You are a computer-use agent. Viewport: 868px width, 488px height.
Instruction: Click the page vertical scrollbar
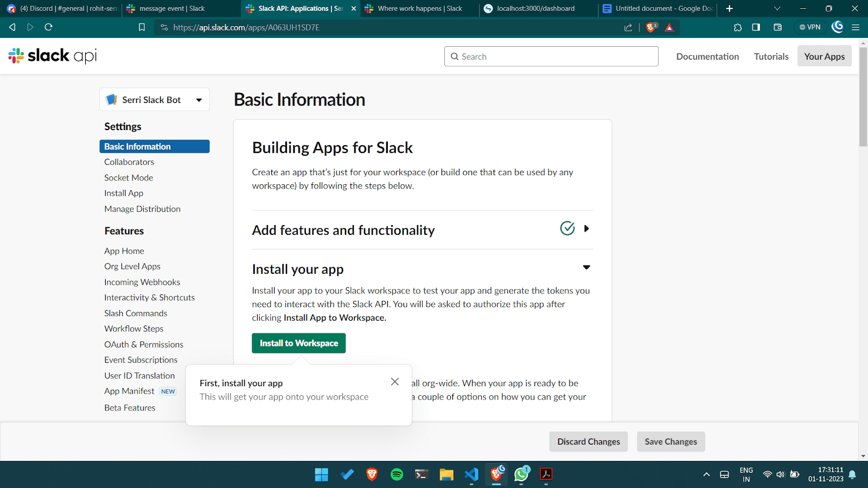tap(863, 98)
